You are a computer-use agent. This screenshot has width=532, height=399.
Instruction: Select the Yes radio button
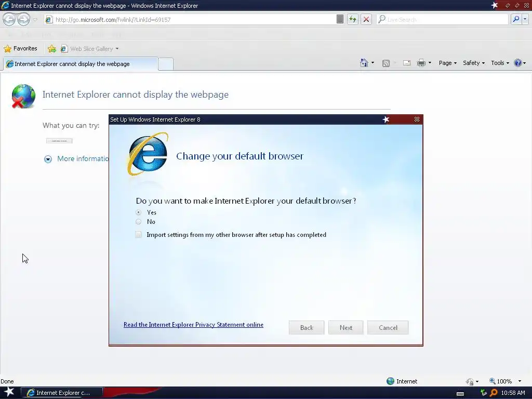[138, 212]
